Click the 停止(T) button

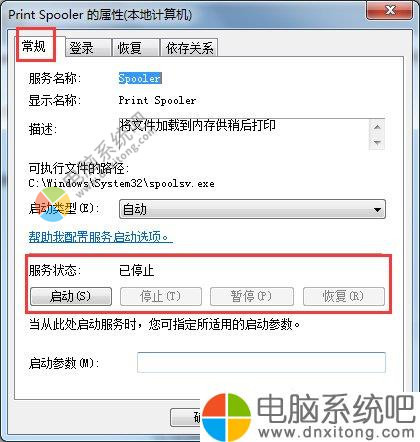pyautogui.click(x=161, y=296)
